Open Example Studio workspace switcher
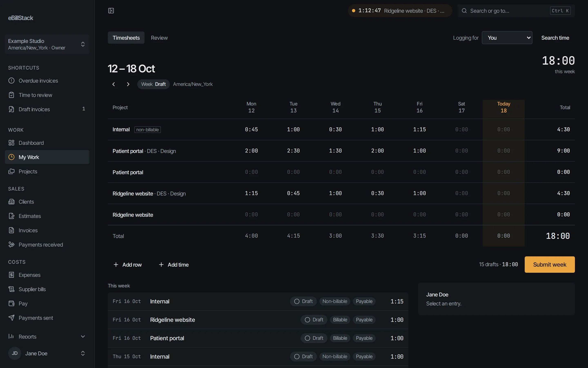Image resolution: width=588 pixels, height=368 pixels. [x=47, y=44]
